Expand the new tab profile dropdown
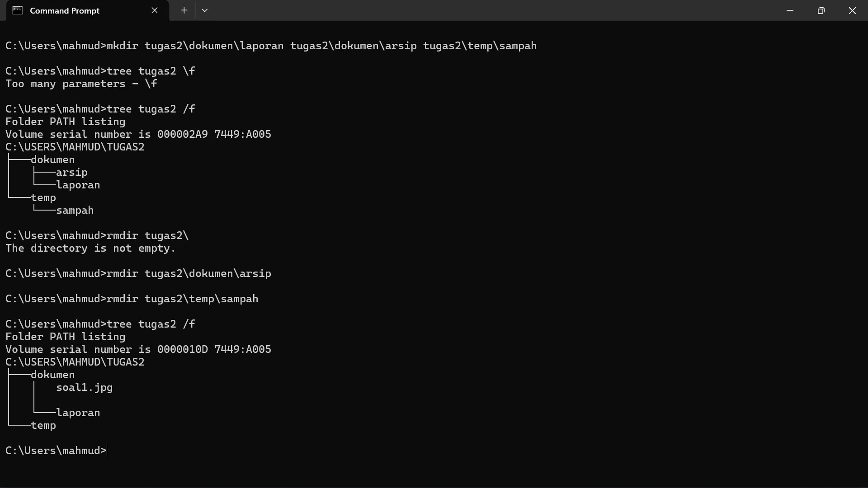 205,10
